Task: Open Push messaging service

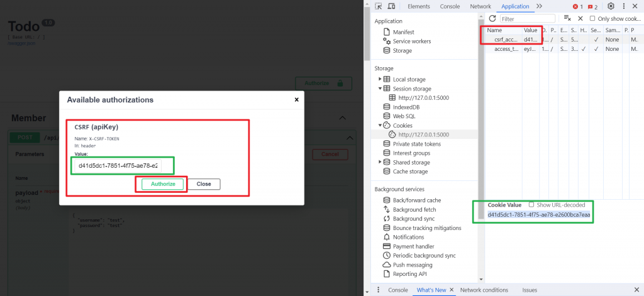Action: (412, 265)
